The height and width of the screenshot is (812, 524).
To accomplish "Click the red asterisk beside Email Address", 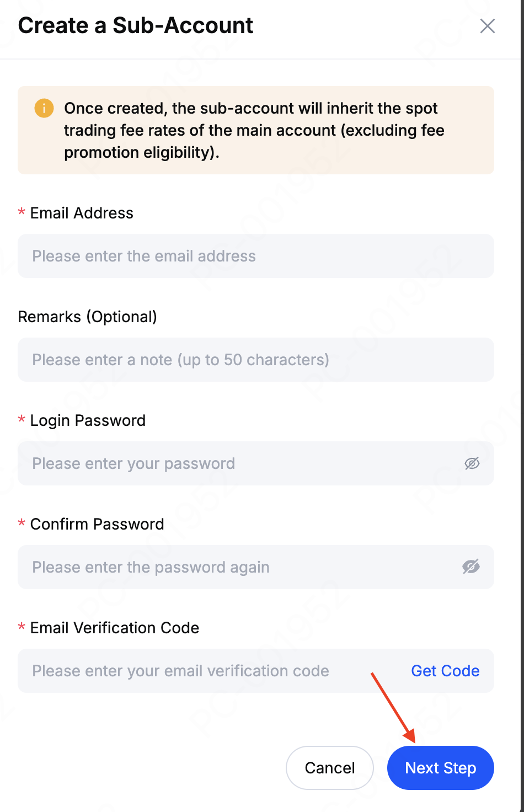I will 22,213.
